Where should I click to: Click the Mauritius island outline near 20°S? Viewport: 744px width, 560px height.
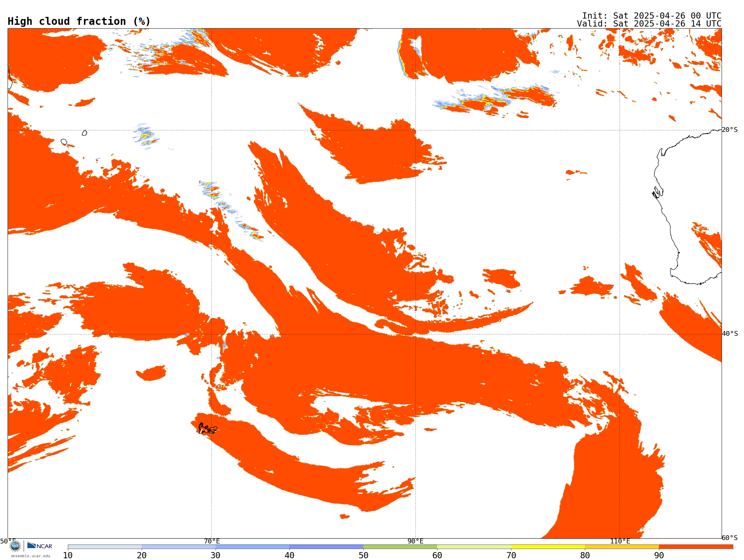(x=84, y=133)
